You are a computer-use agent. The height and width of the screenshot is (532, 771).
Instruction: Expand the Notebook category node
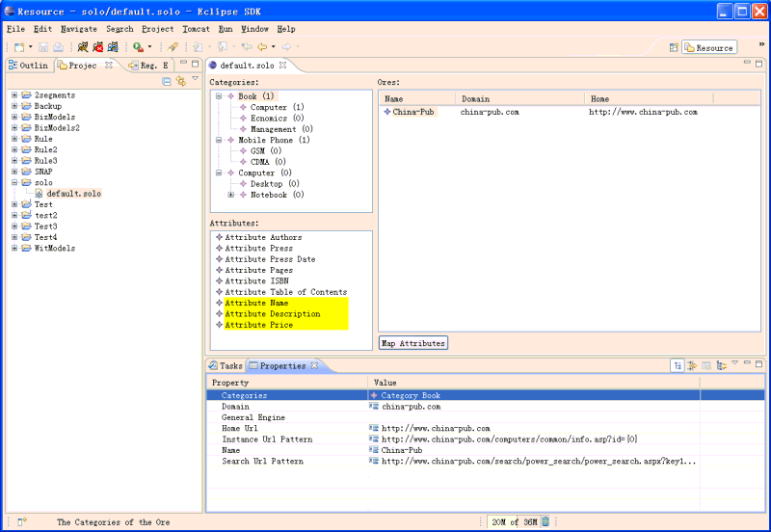pos(230,195)
